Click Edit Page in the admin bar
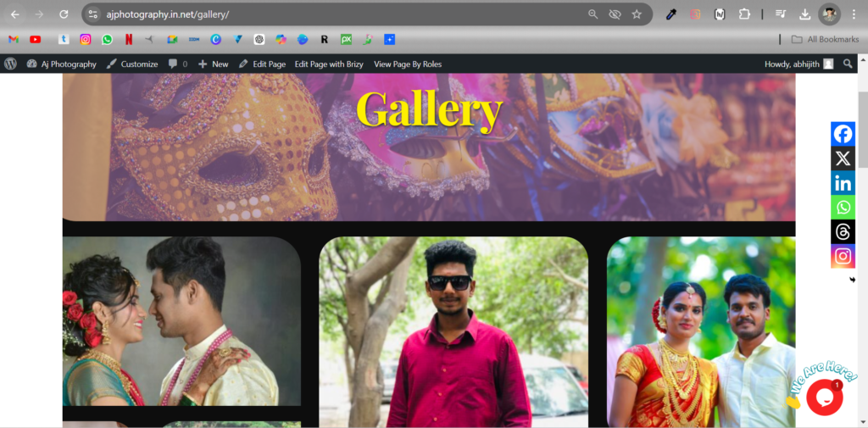The height and width of the screenshot is (428, 868). click(263, 64)
